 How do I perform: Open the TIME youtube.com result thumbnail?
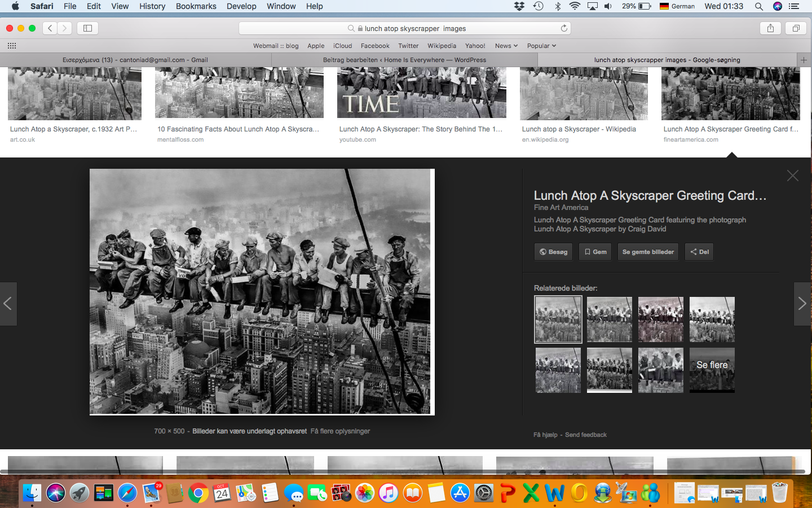pos(421,93)
